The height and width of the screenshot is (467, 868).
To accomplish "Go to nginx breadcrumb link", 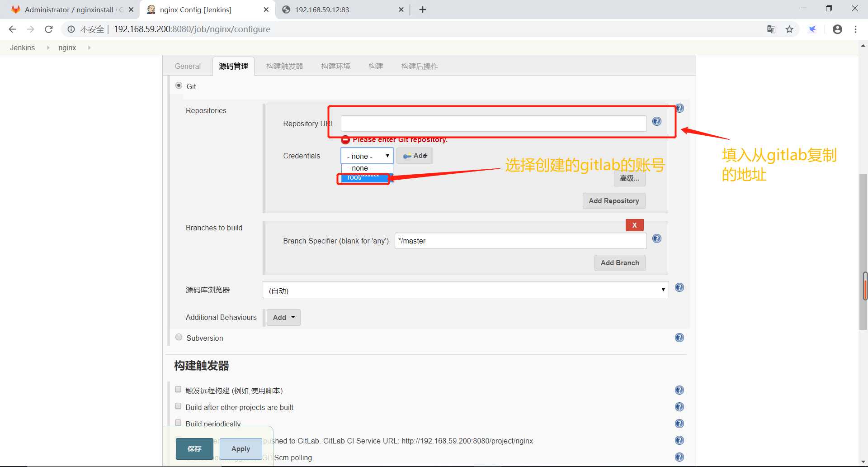I will tap(67, 48).
